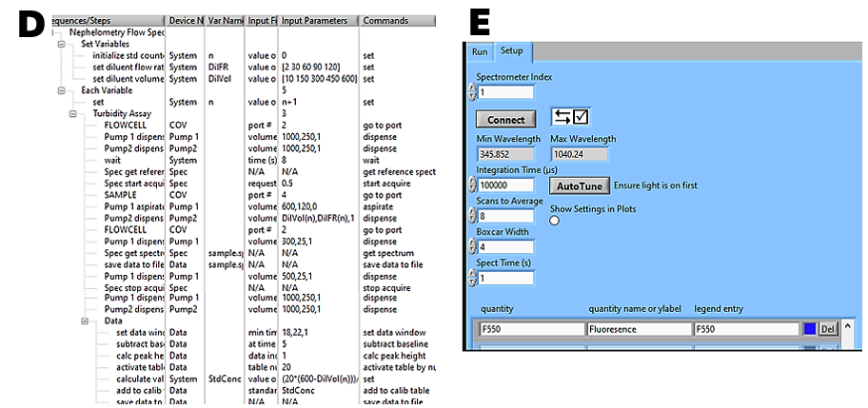This screenshot has height=408, width=868.
Task: Switch to the Run tab
Action: (480, 52)
